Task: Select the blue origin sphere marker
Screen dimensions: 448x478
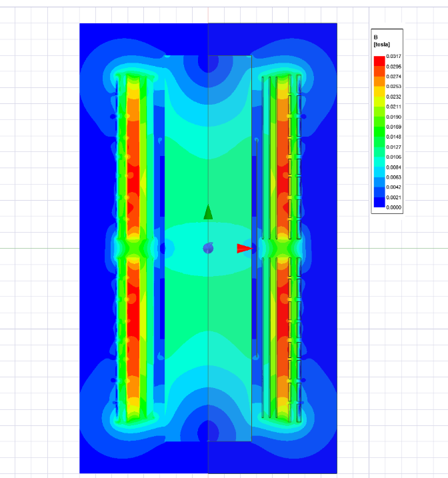Action: point(208,249)
